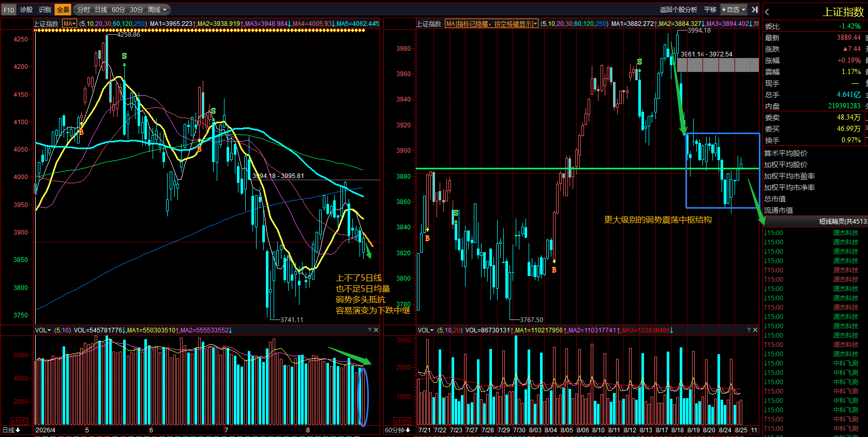Click the S sell marker at the 3960 high on 60-minute chart
Viewport: 868px width, 437px height.
click(639, 62)
